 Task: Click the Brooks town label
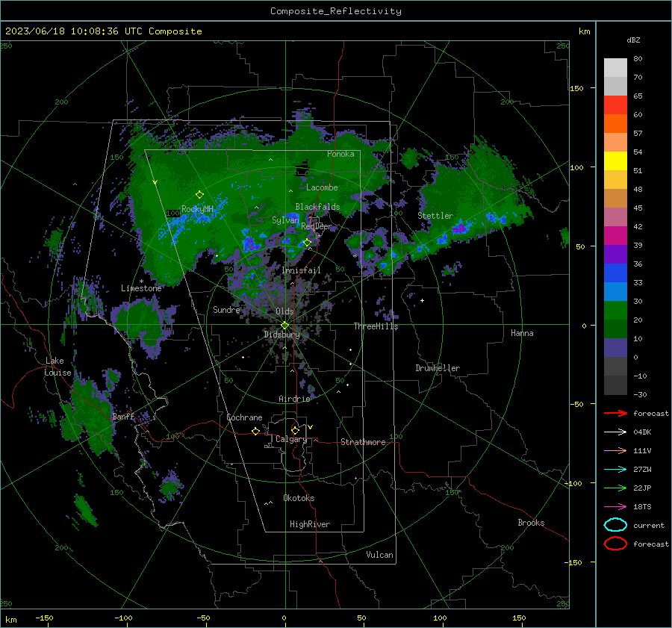pos(531,523)
